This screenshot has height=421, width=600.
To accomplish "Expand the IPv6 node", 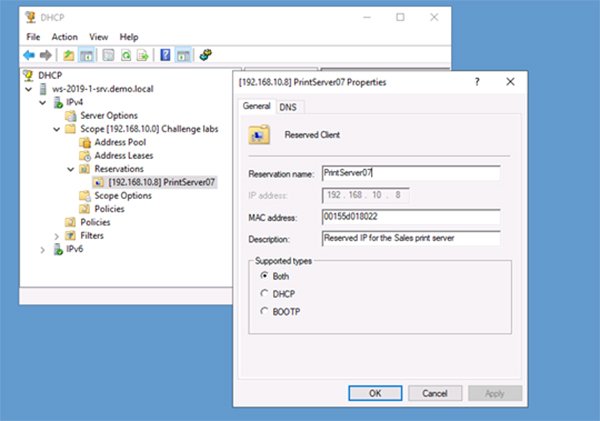I will pyautogui.click(x=43, y=250).
